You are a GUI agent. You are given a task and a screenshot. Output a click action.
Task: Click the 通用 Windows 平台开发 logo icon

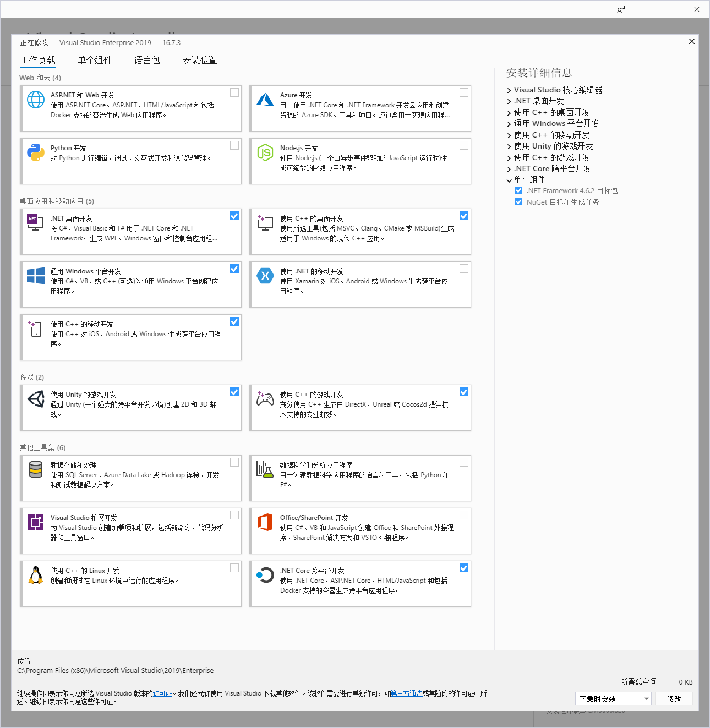click(36, 276)
